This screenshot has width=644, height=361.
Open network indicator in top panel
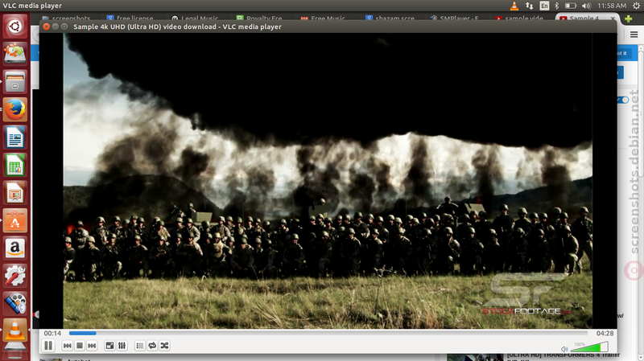pos(529,6)
